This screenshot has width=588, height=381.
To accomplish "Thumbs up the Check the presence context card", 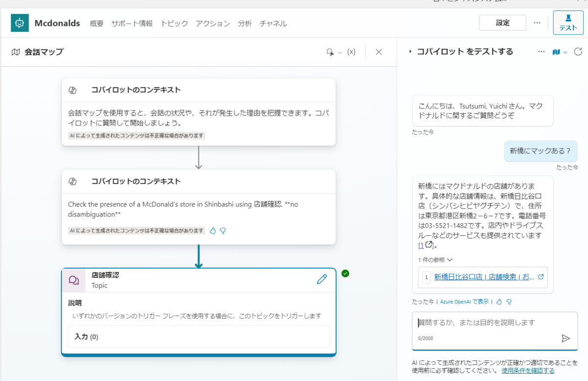I will pos(213,230).
